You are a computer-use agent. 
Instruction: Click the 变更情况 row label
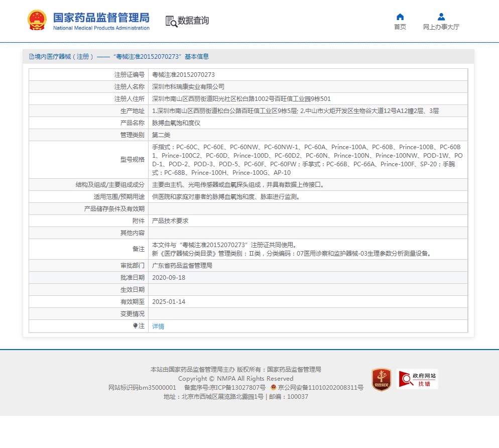[133, 314]
